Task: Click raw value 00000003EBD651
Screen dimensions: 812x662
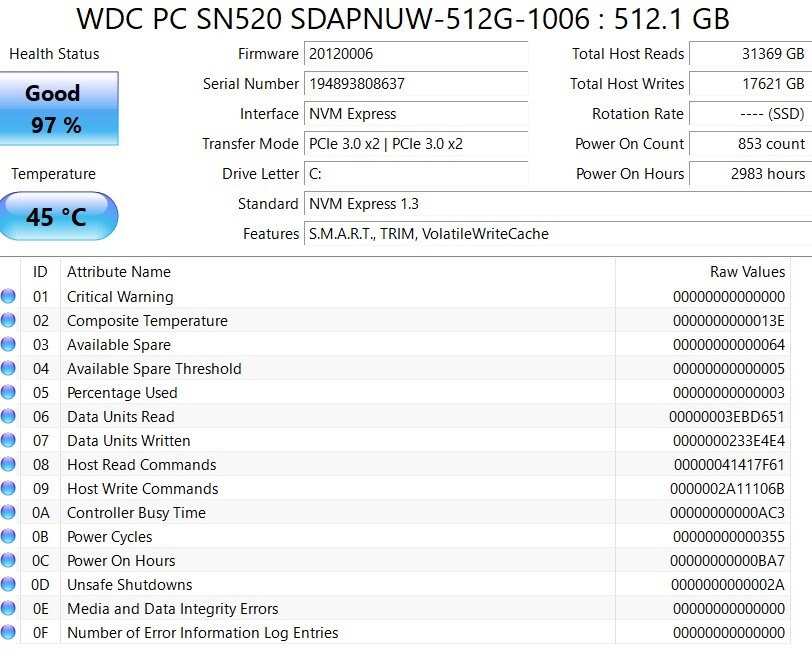Action: [x=727, y=417]
